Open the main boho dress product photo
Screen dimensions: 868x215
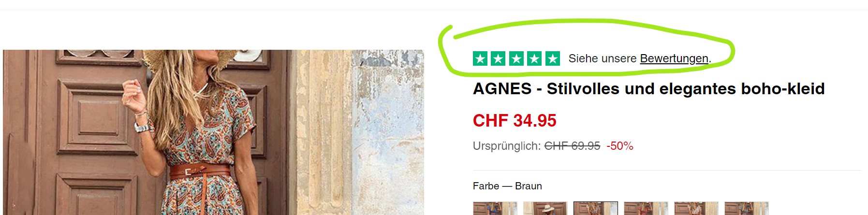click(x=213, y=132)
